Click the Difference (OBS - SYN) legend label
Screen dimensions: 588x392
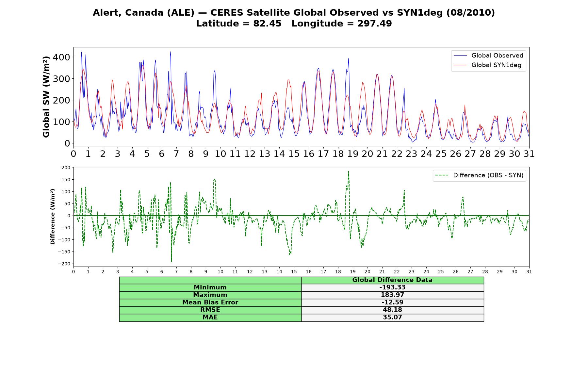click(x=488, y=175)
